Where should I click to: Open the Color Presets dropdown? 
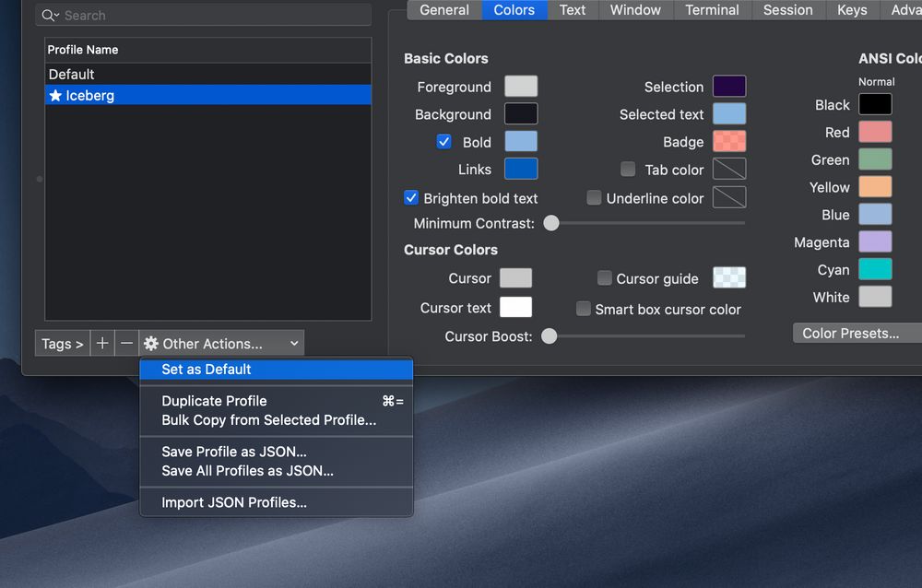[857, 334]
